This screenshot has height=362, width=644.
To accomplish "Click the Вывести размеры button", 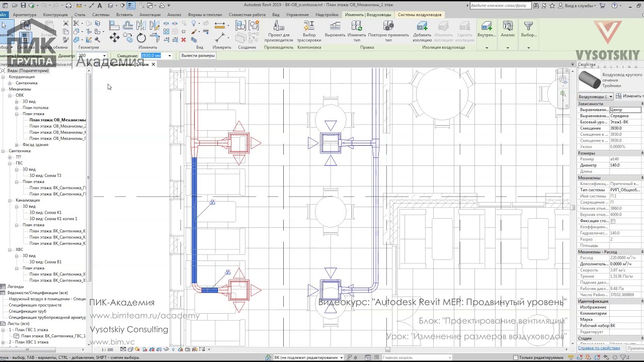I will (x=198, y=56).
